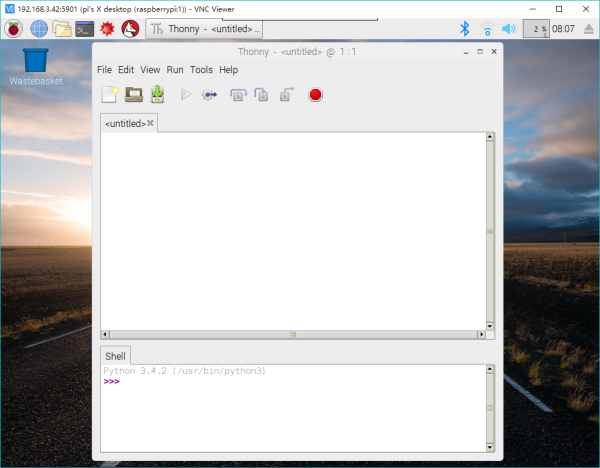The height and width of the screenshot is (468, 600).
Task: Run the current script with the play icon
Action: click(x=186, y=94)
